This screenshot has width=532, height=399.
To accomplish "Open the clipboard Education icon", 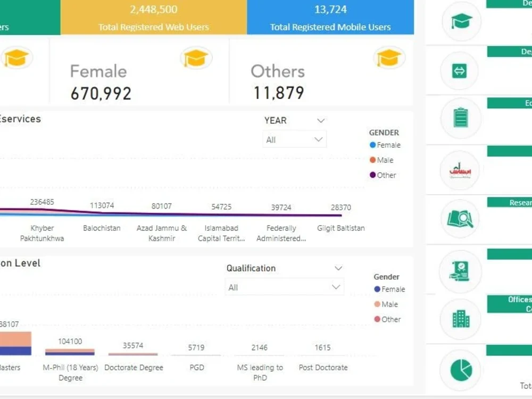I will [x=461, y=118].
